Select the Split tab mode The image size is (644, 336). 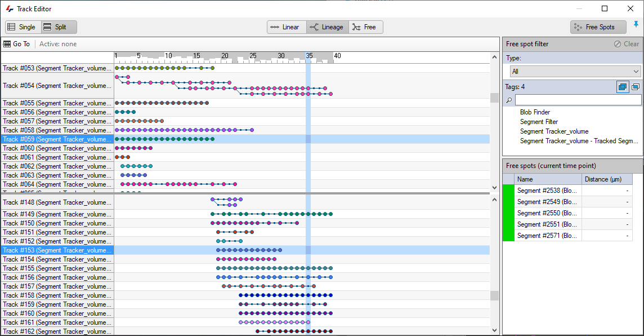pos(58,26)
